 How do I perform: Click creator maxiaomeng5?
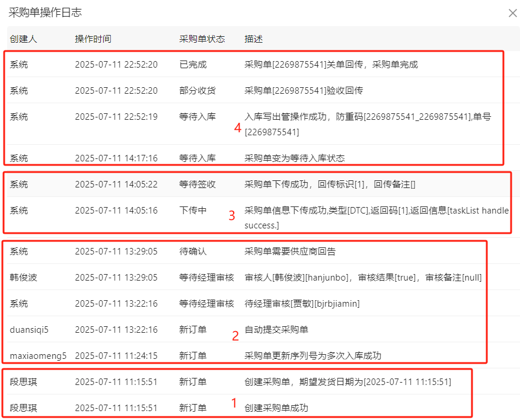pos(38,356)
